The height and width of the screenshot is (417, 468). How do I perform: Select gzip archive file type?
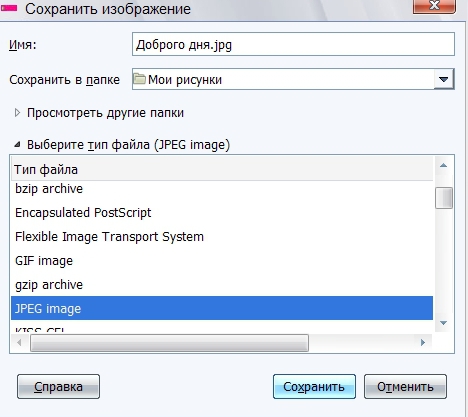pyautogui.click(x=222, y=284)
